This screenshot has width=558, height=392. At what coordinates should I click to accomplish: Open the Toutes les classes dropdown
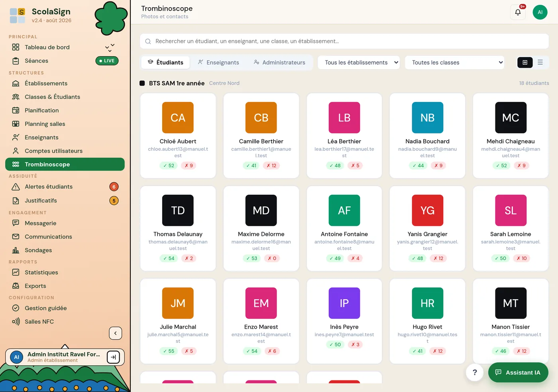point(455,63)
